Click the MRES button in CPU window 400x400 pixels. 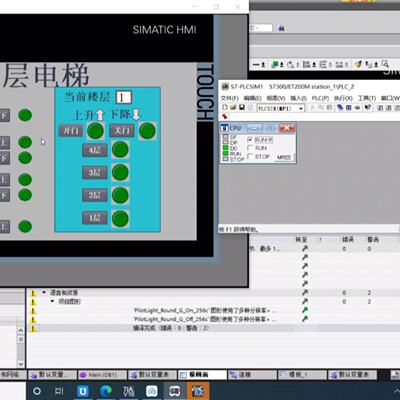(x=284, y=157)
